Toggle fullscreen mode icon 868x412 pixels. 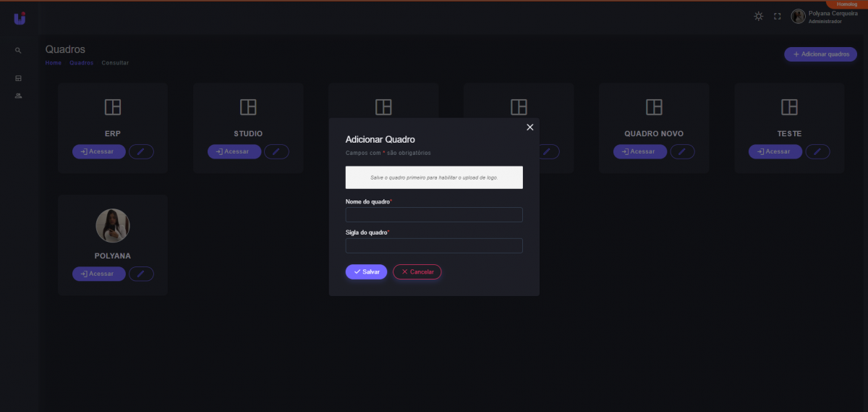pyautogui.click(x=778, y=16)
